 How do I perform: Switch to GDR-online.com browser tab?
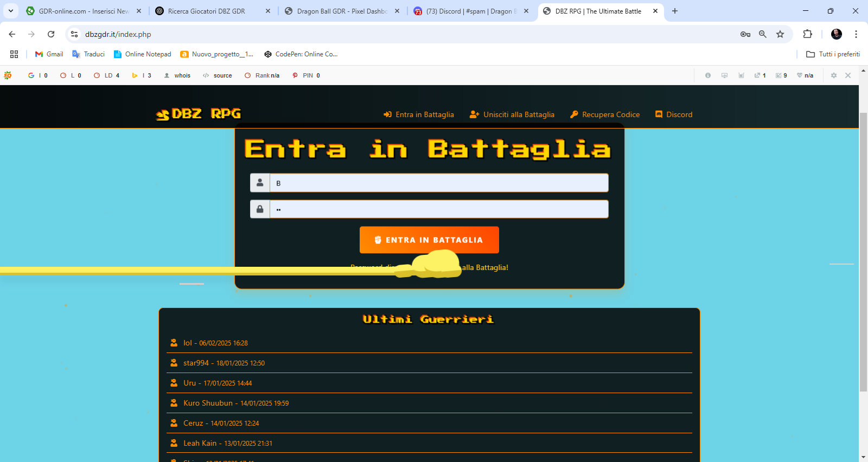tap(84, 11)
